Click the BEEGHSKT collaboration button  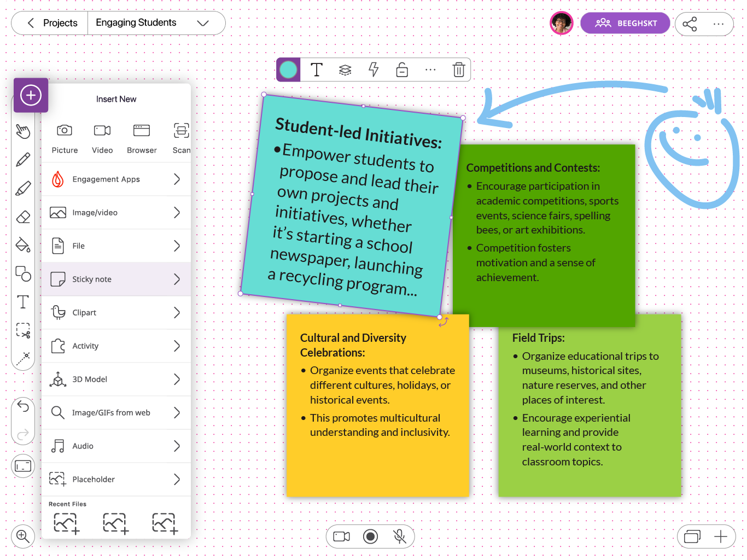click(625, 23)
